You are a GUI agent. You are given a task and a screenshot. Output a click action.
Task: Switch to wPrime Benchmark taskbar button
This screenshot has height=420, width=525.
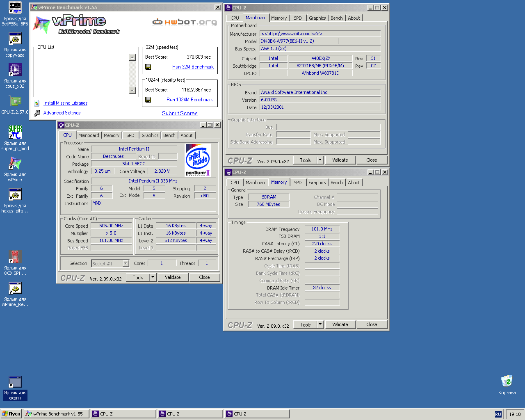coord(56,414)
